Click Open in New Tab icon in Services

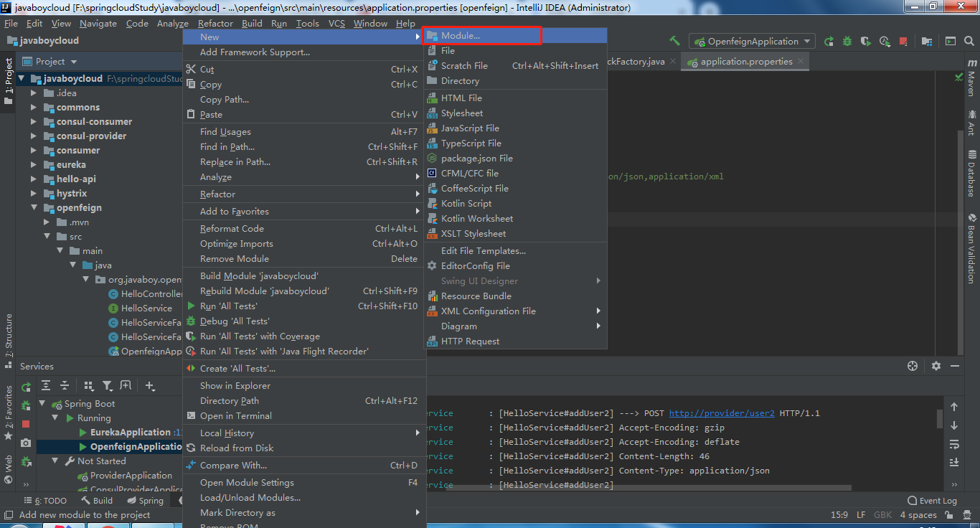tap(126, 386)
